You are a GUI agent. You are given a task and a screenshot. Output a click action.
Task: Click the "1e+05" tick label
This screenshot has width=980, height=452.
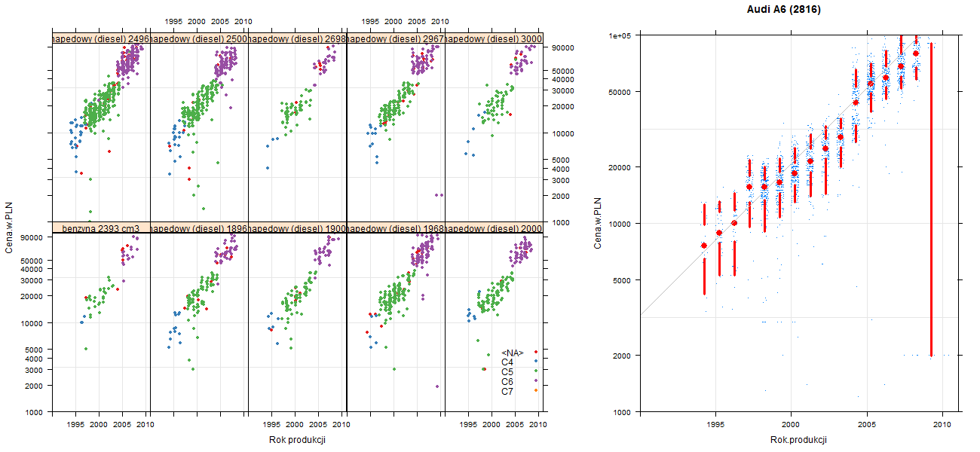[x=619, y=35]
